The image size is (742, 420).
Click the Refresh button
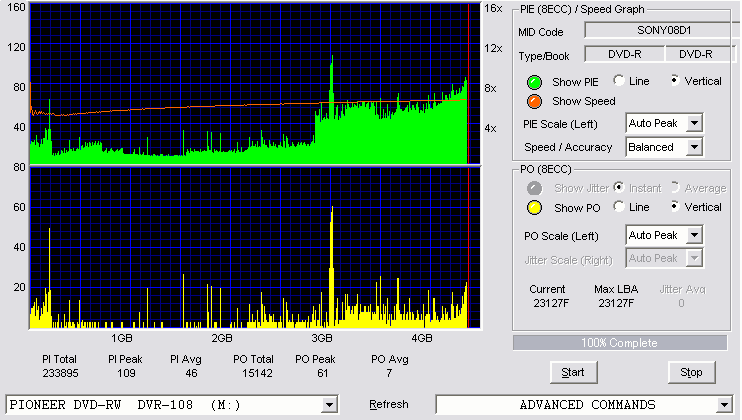point(389,404)
